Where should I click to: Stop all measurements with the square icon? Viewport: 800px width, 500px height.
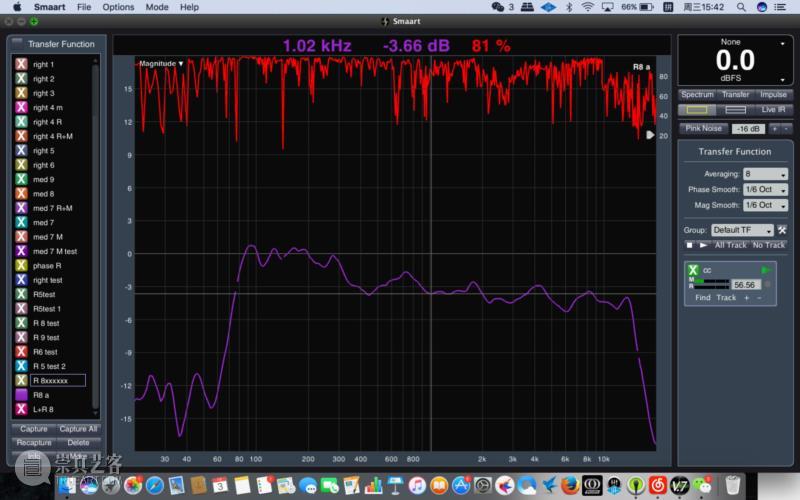click(x=690, y=245)
